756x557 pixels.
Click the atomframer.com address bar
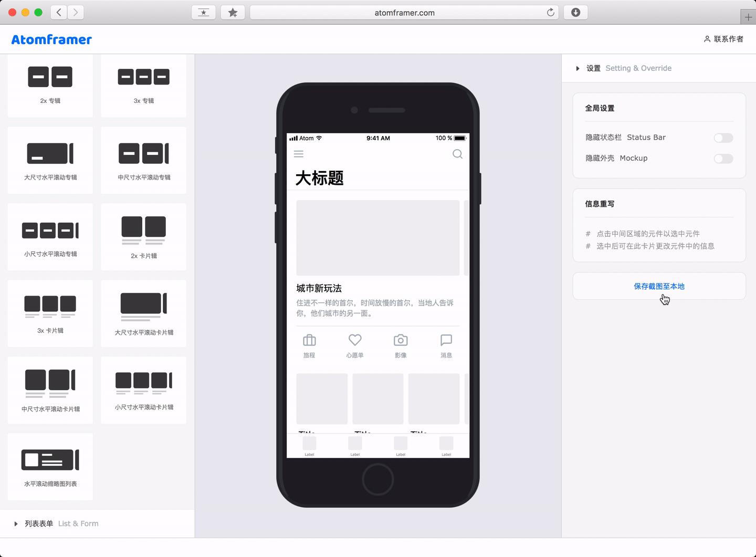(404, 13)
